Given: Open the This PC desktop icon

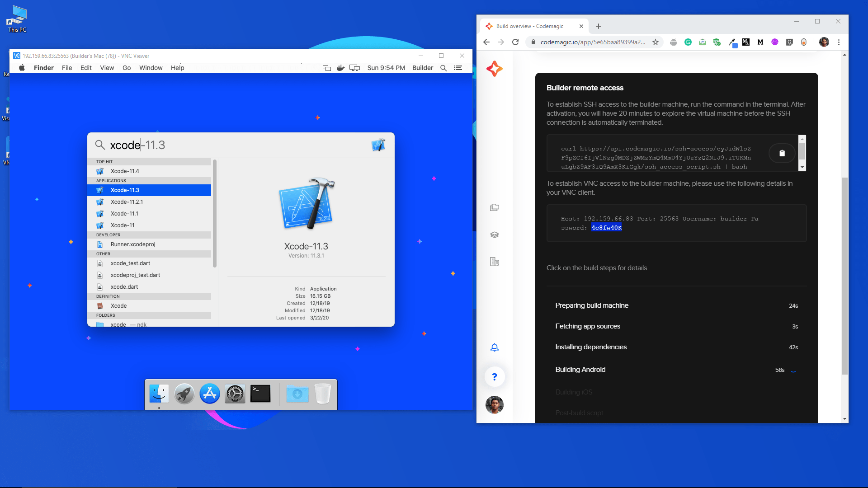Looking at the screenshot, I should (x=17, y=19).
